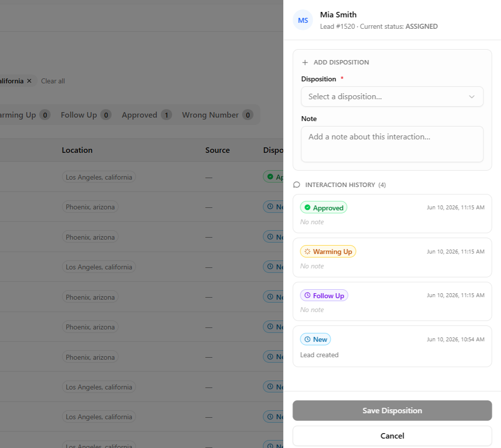Viewport: 501px width, 448px height.
Task: Click the No note text under Follow Up
Action: tap(312, 310)
